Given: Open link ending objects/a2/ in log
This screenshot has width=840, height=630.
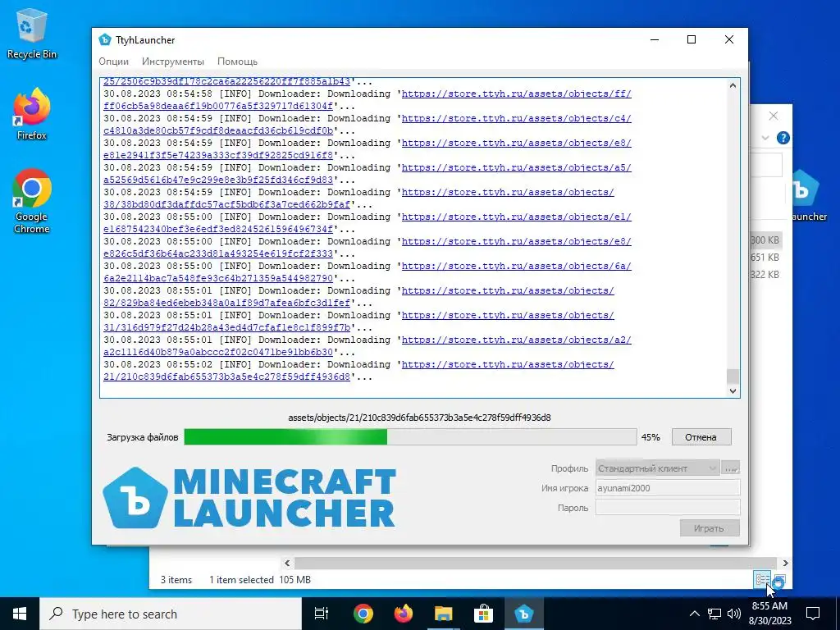Looking at the screenshot, I should pyautogui.click(x=517, y=340).
